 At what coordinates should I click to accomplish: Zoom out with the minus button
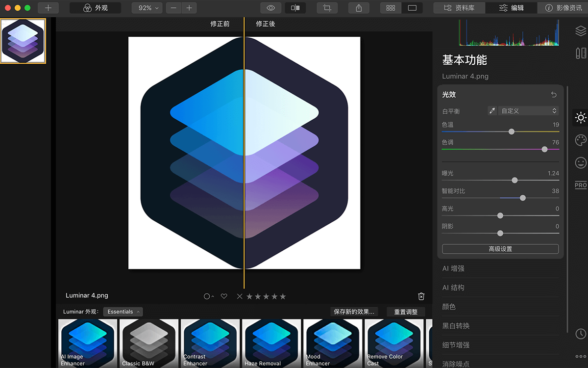174,8
